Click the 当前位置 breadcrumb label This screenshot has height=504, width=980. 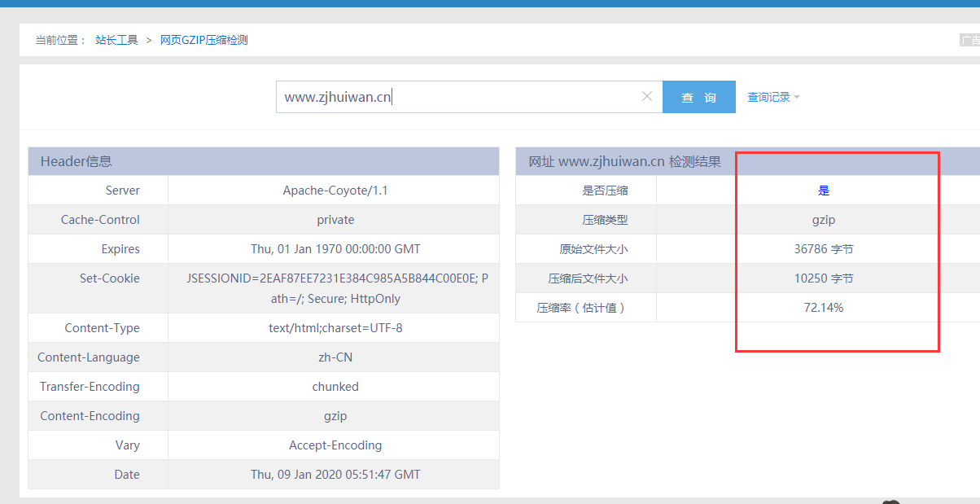pos(60,40)
